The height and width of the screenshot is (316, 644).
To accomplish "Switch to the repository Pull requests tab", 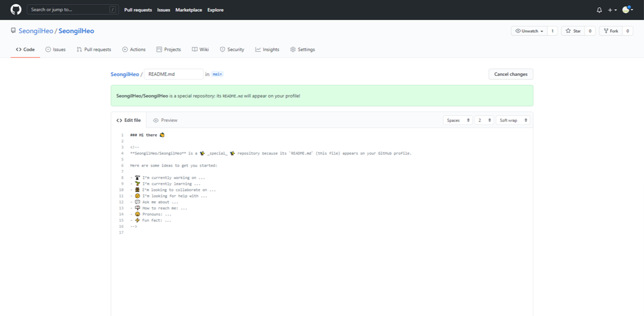I will tap(94, 49).
